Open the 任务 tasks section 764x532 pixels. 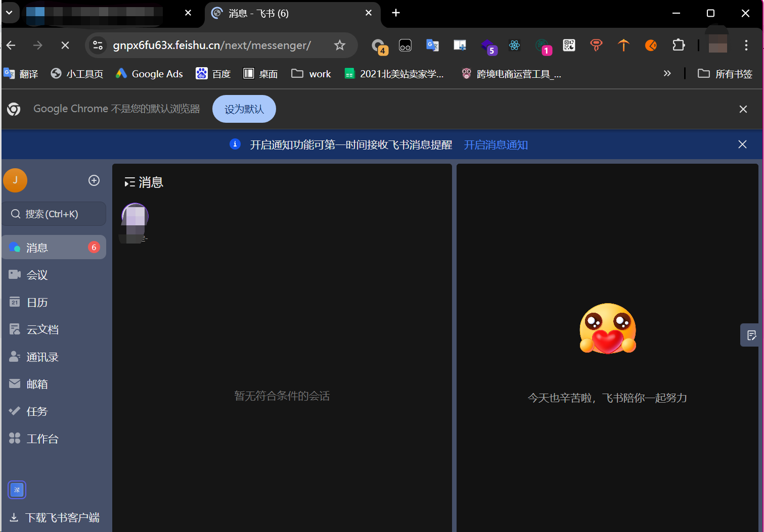pyautogui.click(x=37, y=411)
